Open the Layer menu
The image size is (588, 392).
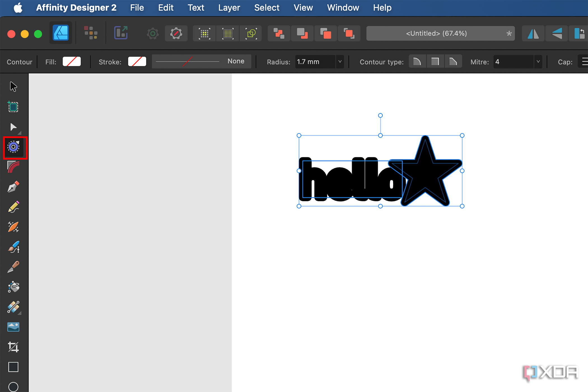point(229,8)
